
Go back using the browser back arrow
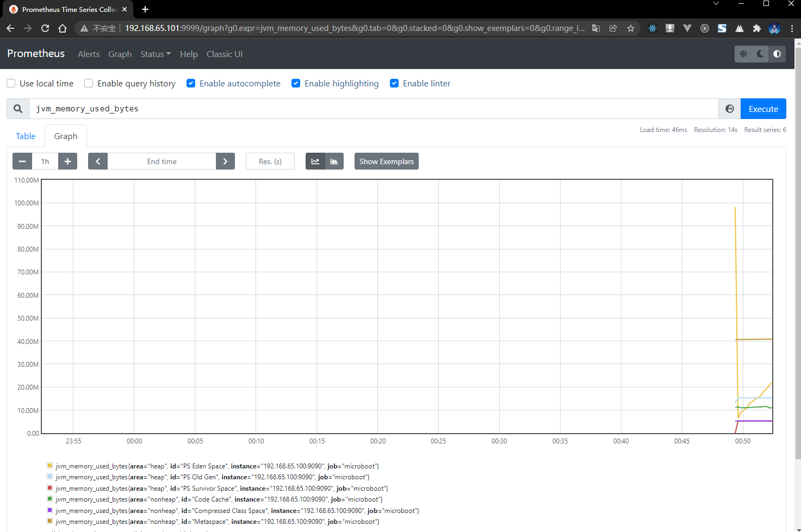[10, 28]
